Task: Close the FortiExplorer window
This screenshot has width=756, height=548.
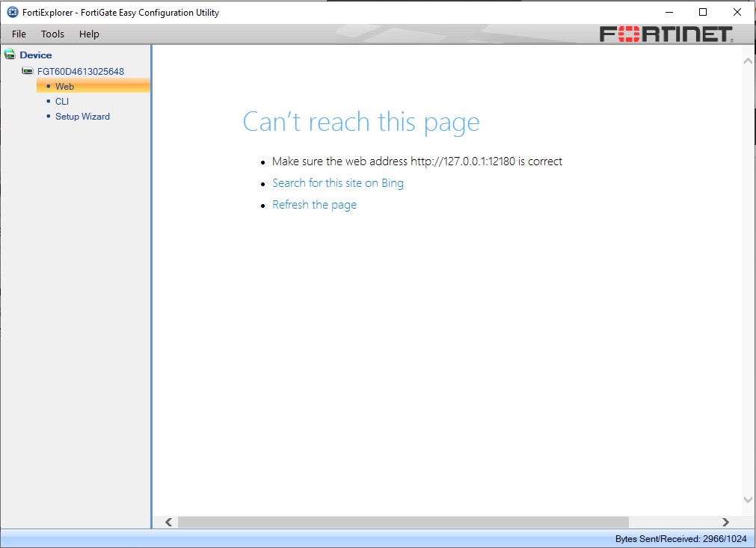Action: point(737,12)
